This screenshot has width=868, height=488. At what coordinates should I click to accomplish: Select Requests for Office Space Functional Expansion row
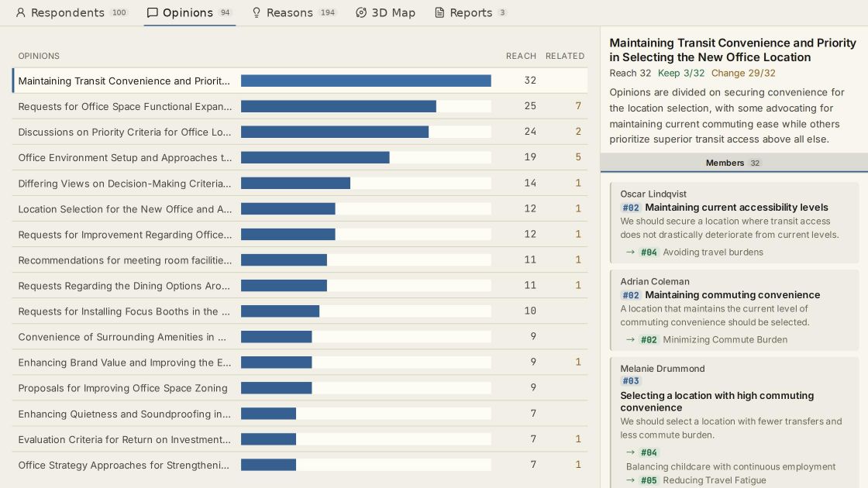click(300, 106)
